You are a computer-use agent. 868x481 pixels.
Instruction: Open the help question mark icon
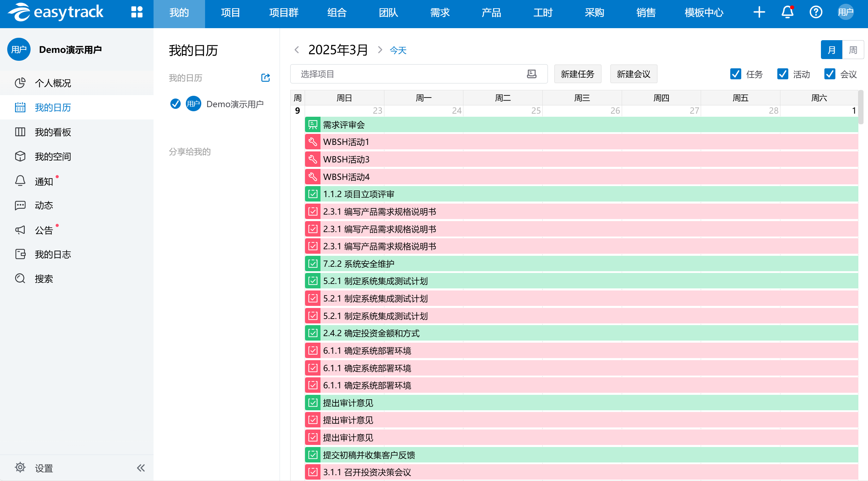pyautogui.click(x=815, y=12)
